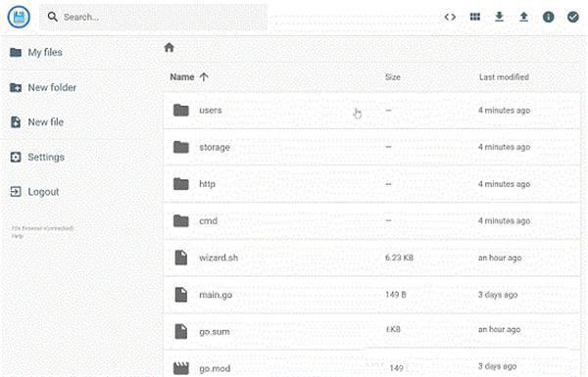The width and height of the screenshot is (588, 377).
Task: Sort by the Name column header
Action: pos(182,76)
